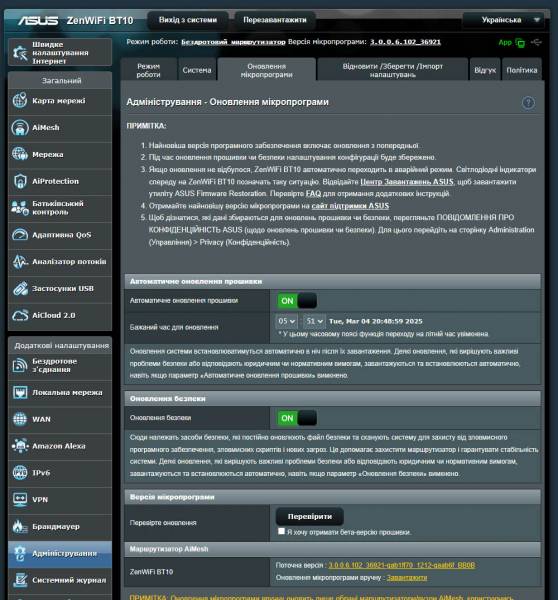Select the Оновлення мікропрограми tab
Screen dimensions: 558x600
[x=267, y=70]
